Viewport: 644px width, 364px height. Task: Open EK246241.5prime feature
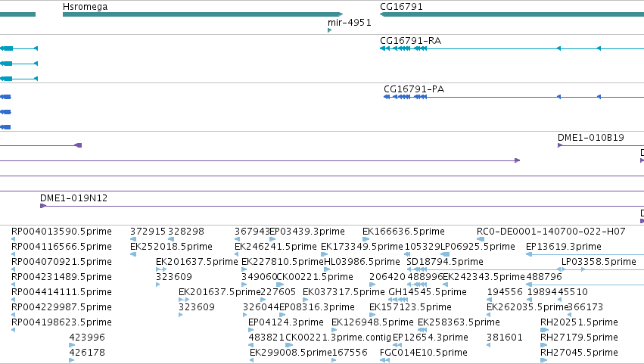point(275,247)
